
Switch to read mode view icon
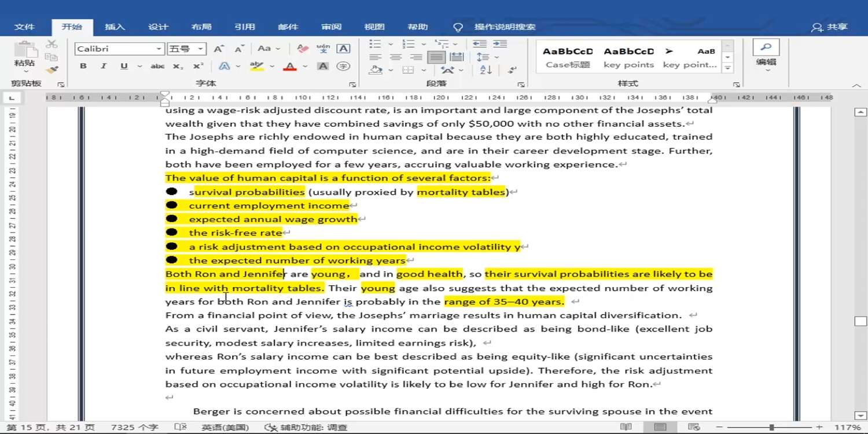pos(626,427)
